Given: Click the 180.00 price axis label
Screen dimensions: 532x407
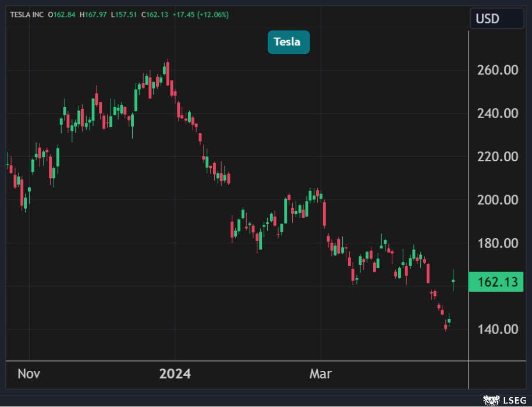Looking at the screenshot, I should (x=497, y=243).
